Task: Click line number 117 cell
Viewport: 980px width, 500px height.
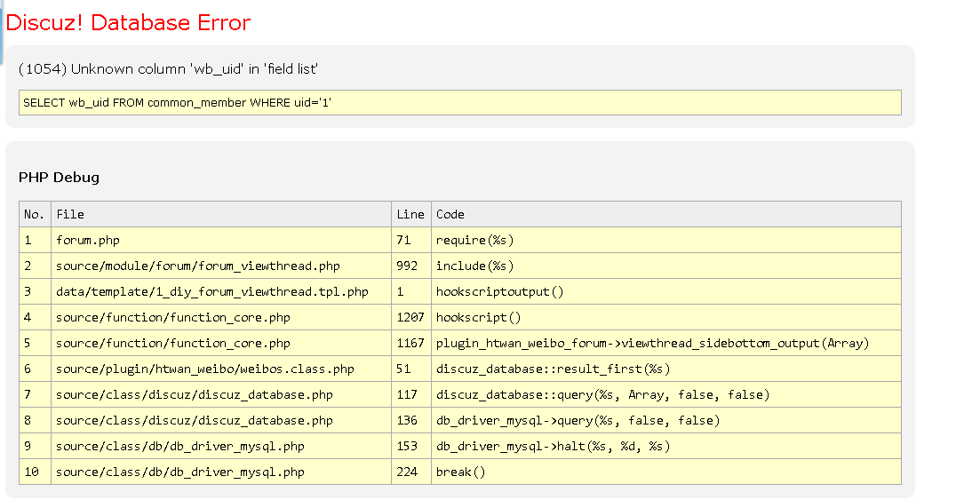Action: [x=407, y=394]
